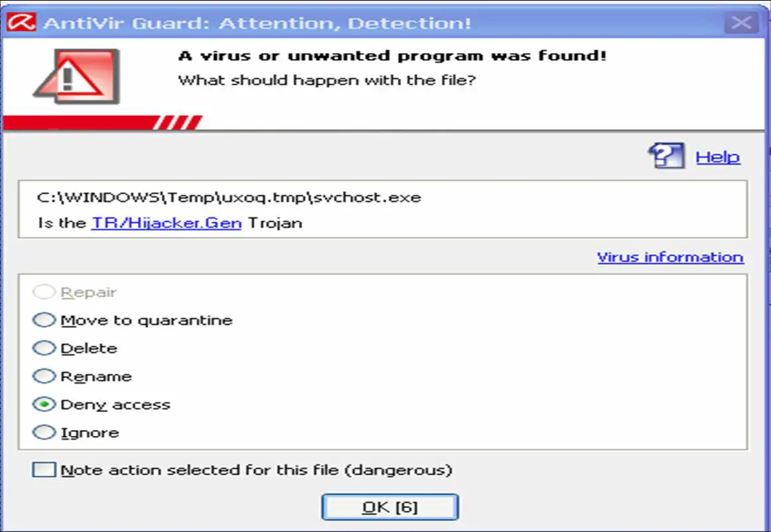The image size is (771, 532).
Task: Select Move to quarantine option
Action: tap(44, 320)
